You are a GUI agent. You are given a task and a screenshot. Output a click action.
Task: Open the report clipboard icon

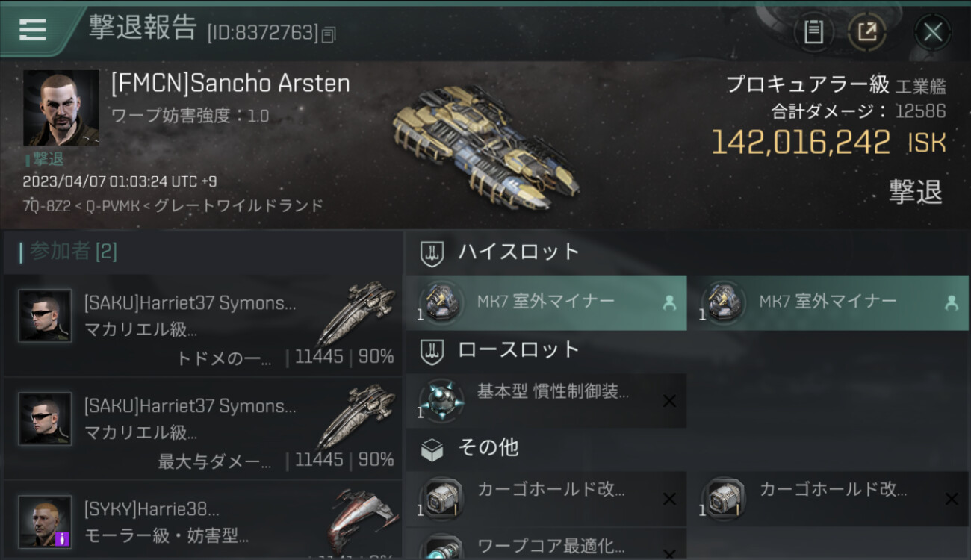point(813,31)
